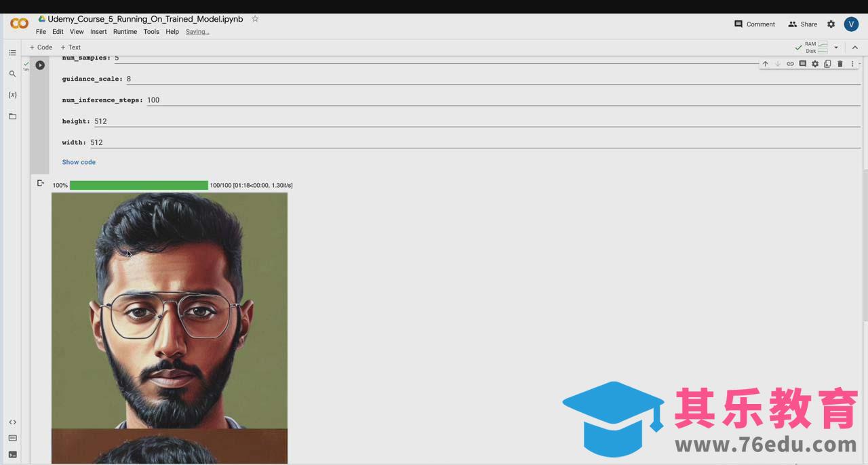Move cell up with arrow icon
This screenshot has width=868, height=465.
(x=765, y=64)
